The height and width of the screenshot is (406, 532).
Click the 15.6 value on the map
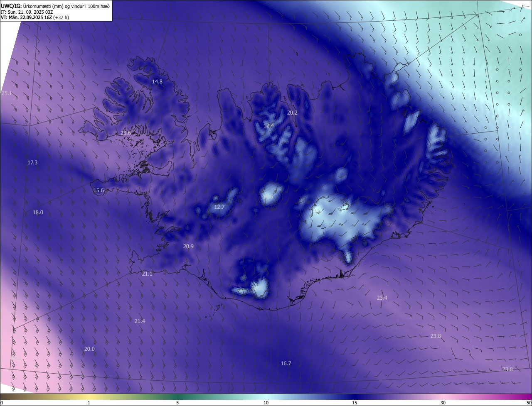99,190
